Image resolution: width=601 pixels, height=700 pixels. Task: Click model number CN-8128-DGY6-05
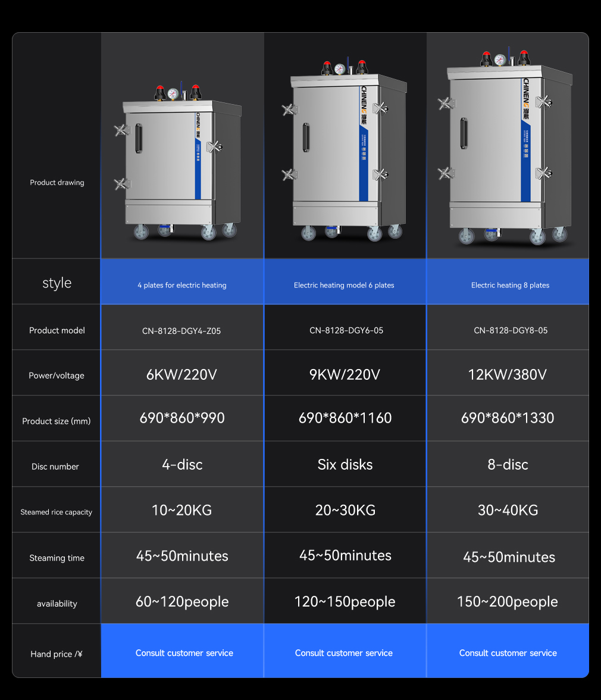click(346, 330)
